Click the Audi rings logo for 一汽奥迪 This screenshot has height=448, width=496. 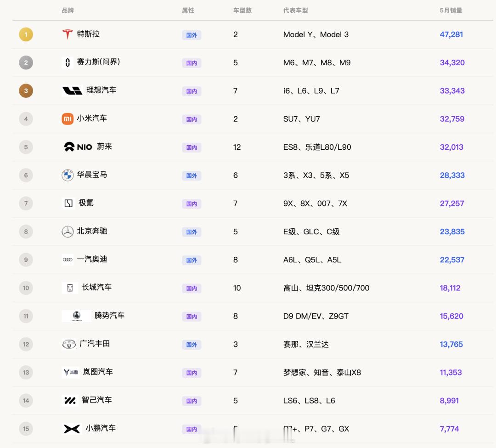68,260
